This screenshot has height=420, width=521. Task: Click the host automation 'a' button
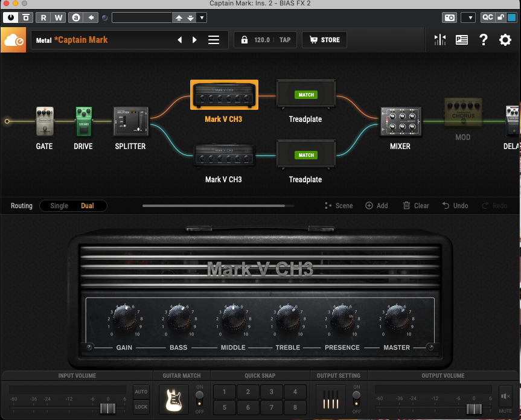click(x=76, y=17)
